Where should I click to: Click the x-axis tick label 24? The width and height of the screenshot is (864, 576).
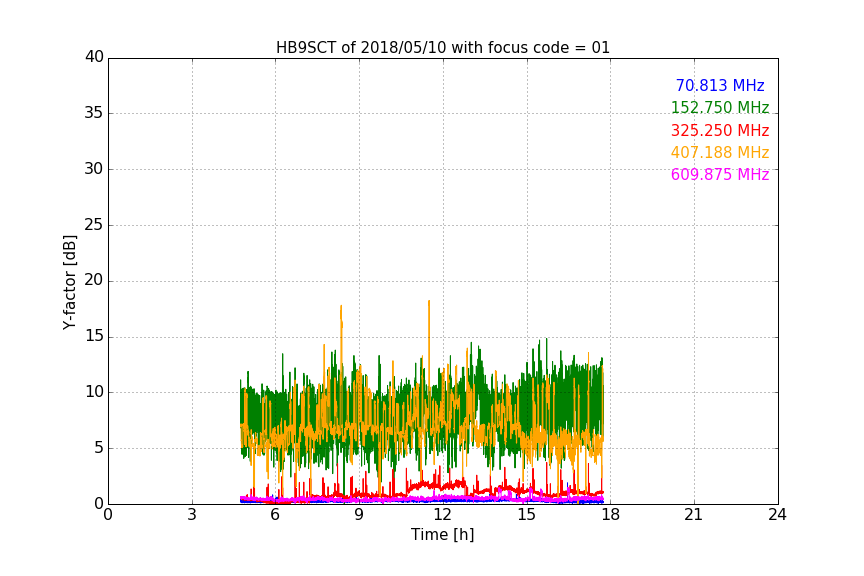click(x=778, y=515)
